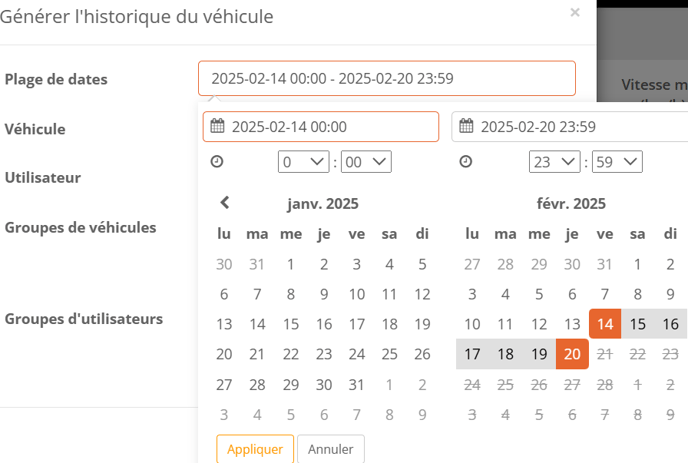Go to previous month with left arrow

(225, 203)
